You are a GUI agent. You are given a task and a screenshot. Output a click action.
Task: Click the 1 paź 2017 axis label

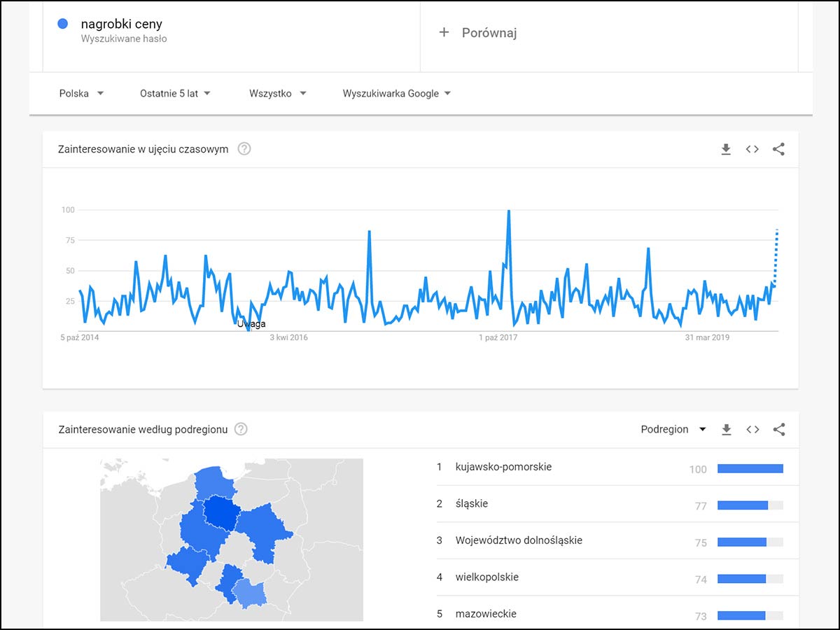coord(498,337)
